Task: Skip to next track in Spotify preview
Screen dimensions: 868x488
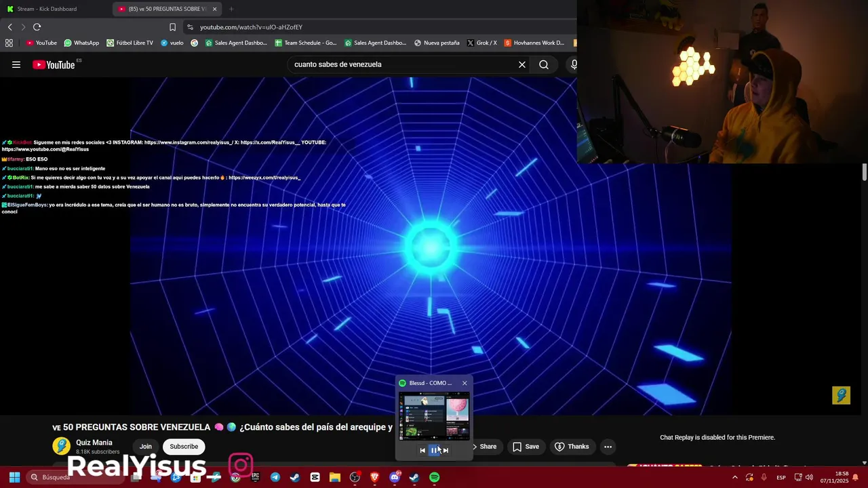Action: click(446, 450)
